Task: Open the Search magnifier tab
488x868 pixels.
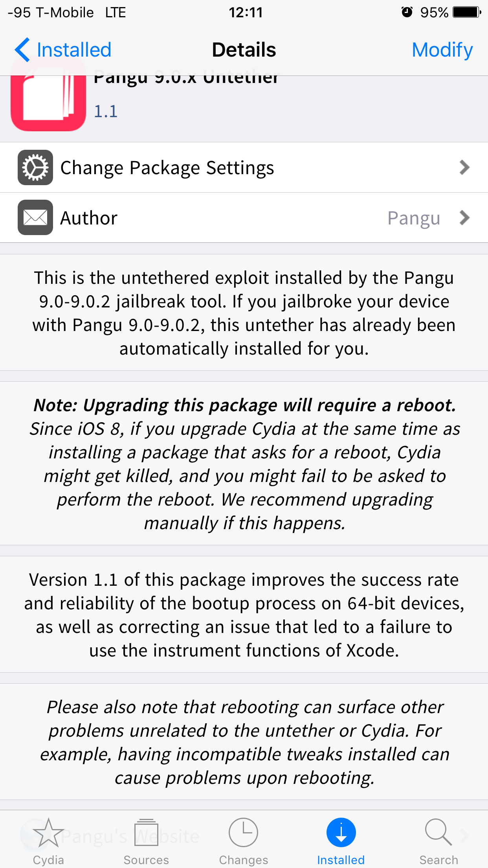Action: (x=438, y=840)
